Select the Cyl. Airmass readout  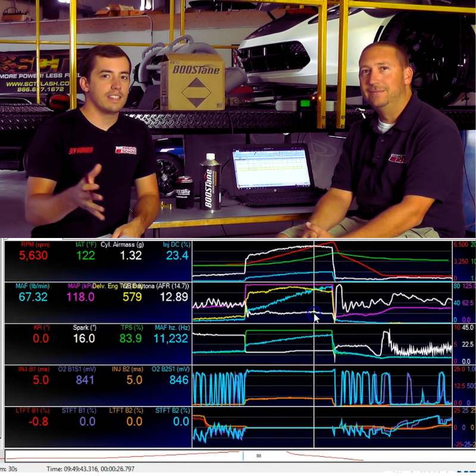coord(131,256)
